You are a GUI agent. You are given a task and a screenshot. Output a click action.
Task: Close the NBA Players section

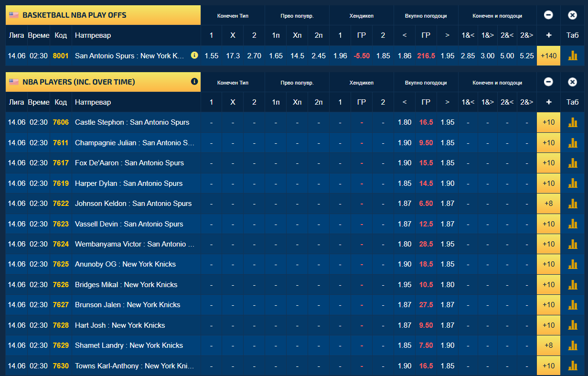pyautogui.click(x=572, y=82)
